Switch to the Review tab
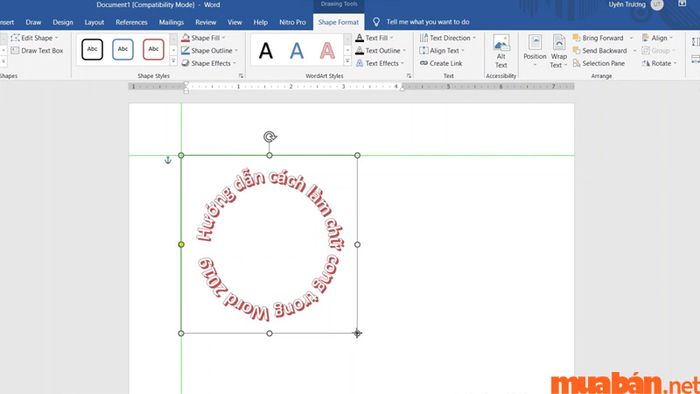The image size is (700, 394). pyautogui.click(x=206, y=22)
